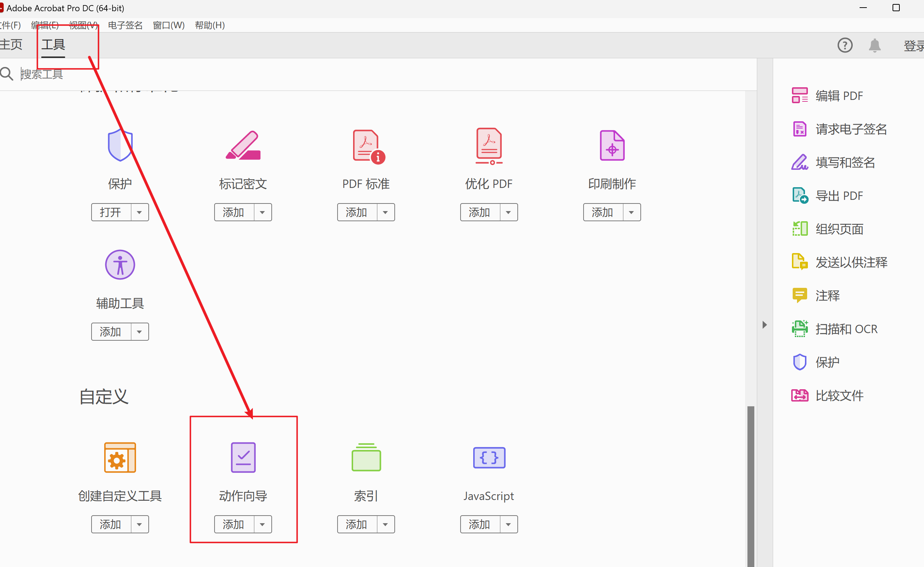This screenshot has width=924, height=567.
Task: Collapse the right pane with arrow
Action: (x=764, y=324)
